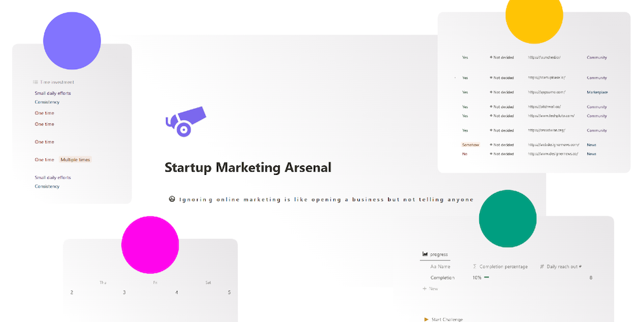Open the www.techpluto.com link
644x322 pixels.
click(x=550, y=116)
